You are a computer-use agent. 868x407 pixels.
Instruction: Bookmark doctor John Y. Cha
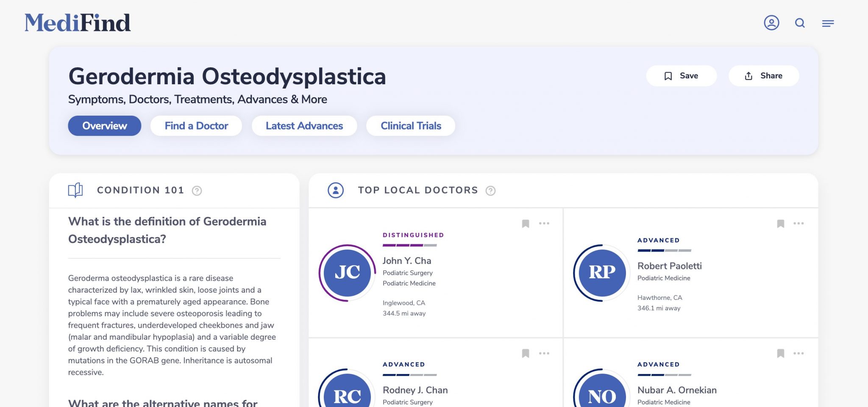[526, 223]
